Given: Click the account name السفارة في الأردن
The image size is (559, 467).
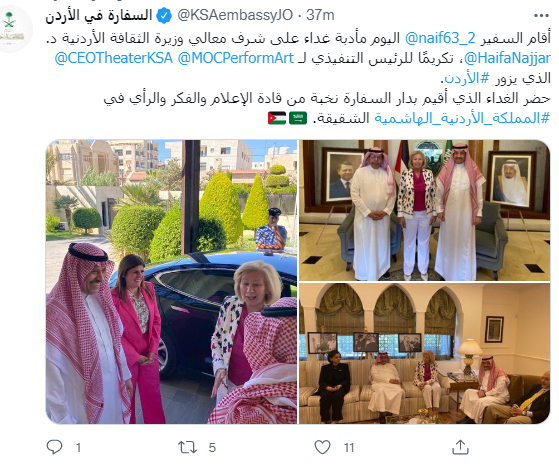Looking at the screenshot, I should pos(99,16).
